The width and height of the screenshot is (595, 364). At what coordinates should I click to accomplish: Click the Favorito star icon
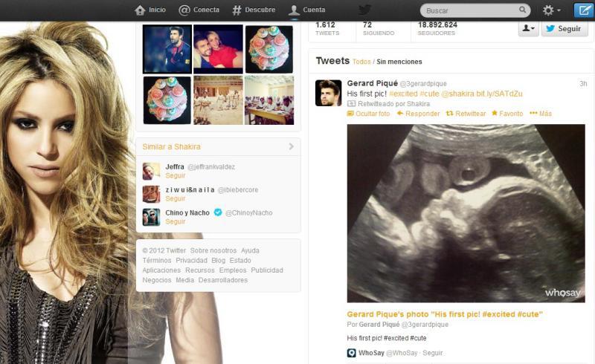pos(495,113)
